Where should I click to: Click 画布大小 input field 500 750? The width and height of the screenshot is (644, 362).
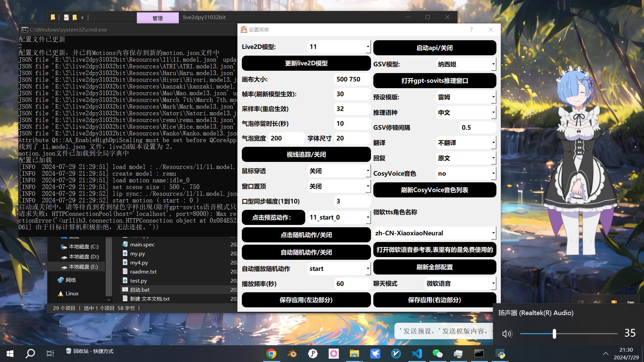tap(352, 79)
